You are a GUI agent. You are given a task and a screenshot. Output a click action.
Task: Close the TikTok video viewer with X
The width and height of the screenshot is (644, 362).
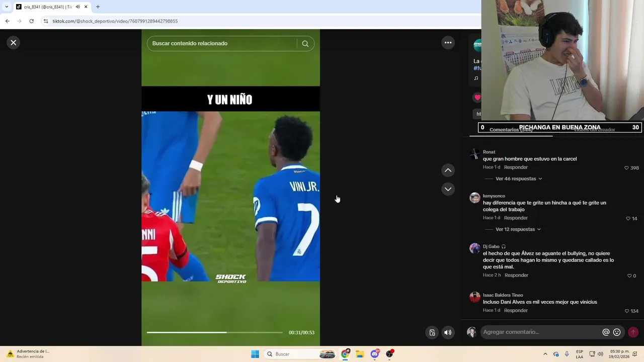(14, 43)
